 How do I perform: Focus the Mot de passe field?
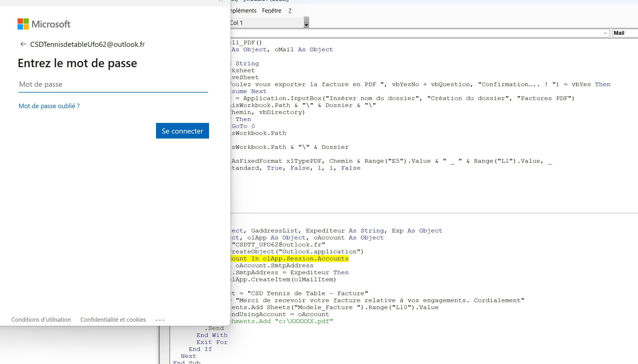coord(113,84)
